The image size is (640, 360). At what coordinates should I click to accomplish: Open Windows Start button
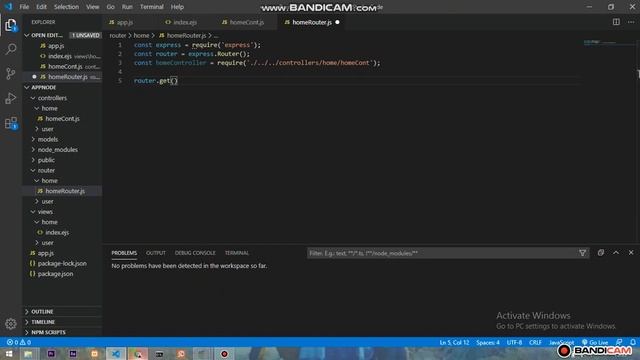click(x=9, y=353)
